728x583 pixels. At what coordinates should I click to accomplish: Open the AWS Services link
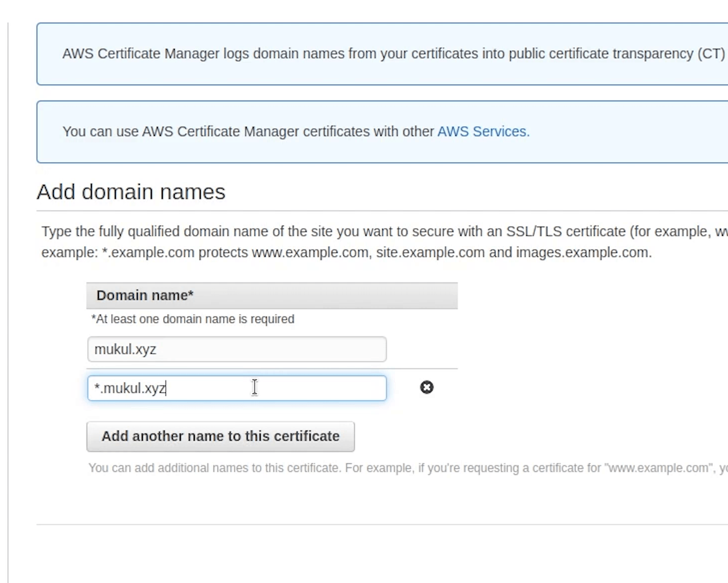(x=483, y=131)
